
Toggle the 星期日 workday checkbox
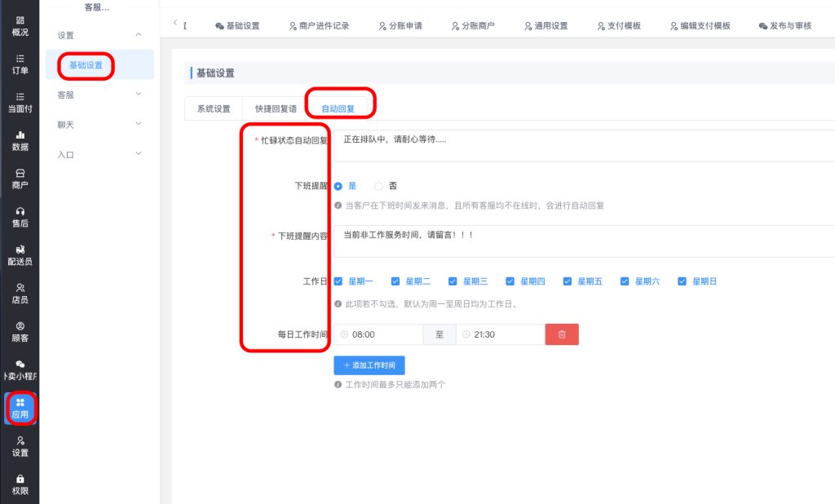point(683,281)
